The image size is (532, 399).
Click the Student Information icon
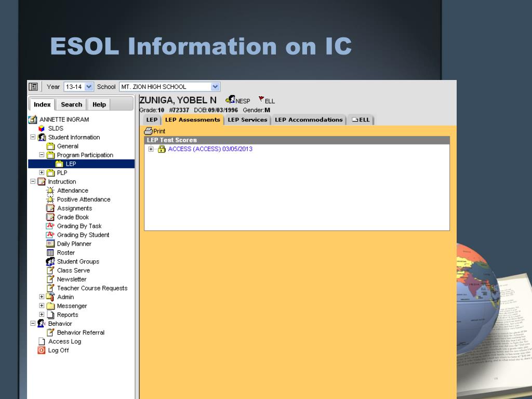pyautogui.click(x=42, y=137)
